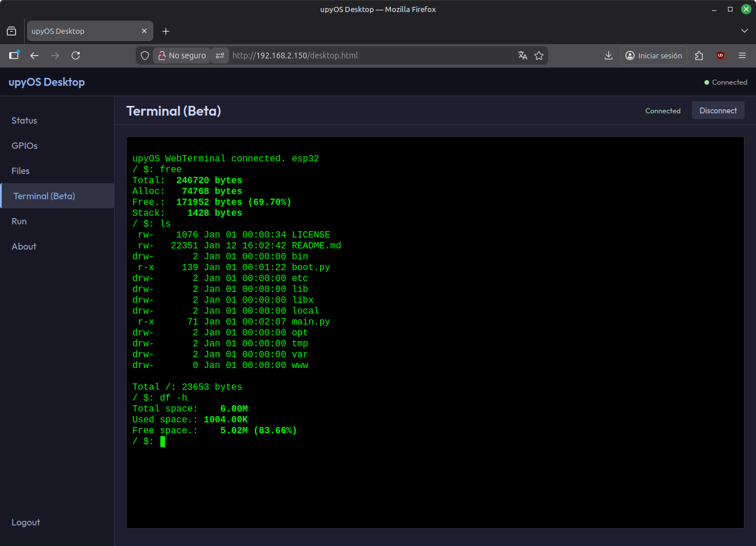Viewport: 756px width, 546px height.
Task: Open a new browser tab
Action: (166, 31)
